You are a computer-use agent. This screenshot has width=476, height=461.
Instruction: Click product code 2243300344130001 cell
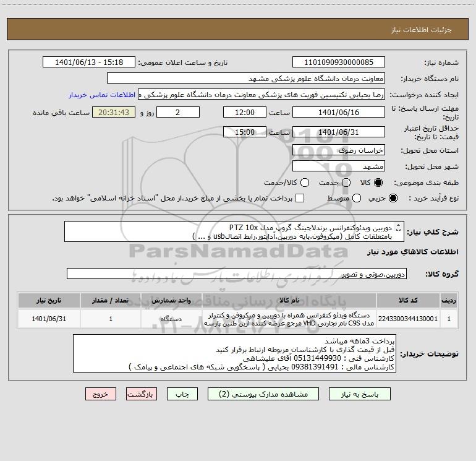408,319
